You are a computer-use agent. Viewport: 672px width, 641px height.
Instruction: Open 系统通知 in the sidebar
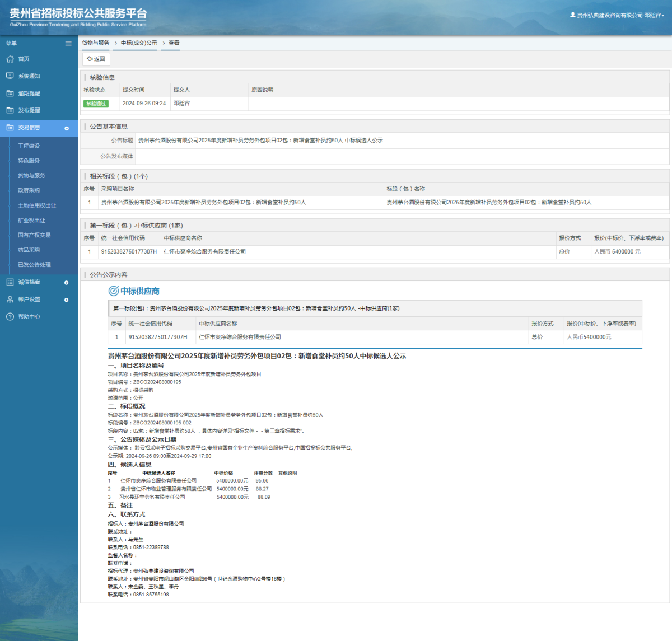point(29,76)
